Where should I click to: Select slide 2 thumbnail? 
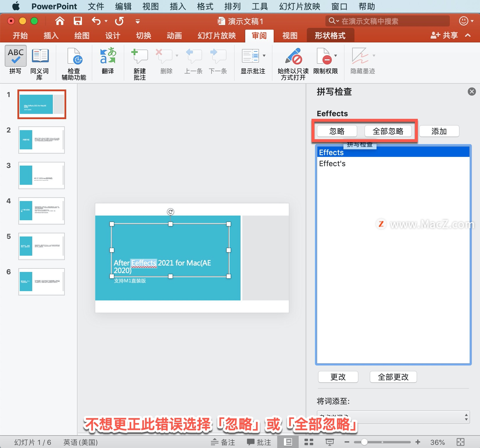pyautogui.click(x=42, y=140)
